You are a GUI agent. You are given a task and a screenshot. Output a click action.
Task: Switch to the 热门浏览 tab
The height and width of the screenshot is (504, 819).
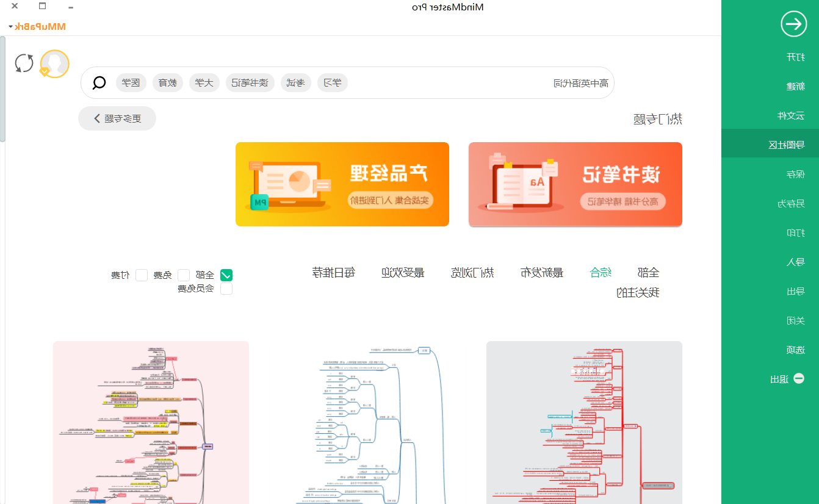point(472,272)
